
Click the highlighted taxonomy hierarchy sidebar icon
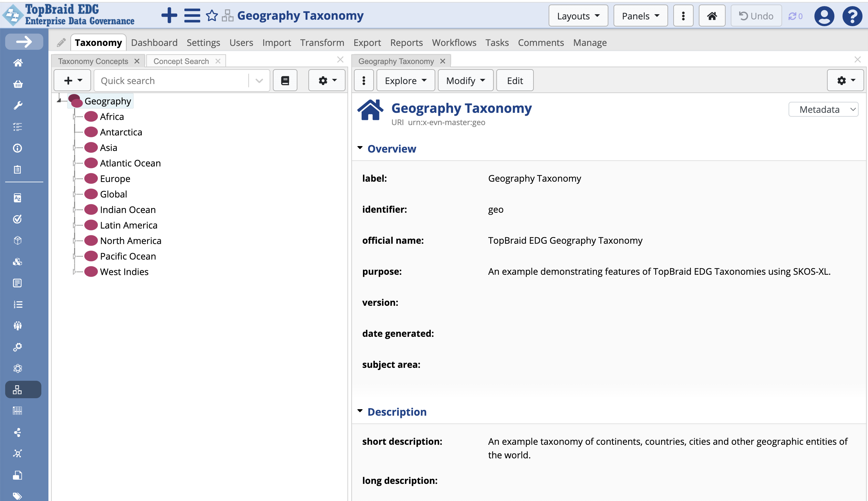point(23,389)
